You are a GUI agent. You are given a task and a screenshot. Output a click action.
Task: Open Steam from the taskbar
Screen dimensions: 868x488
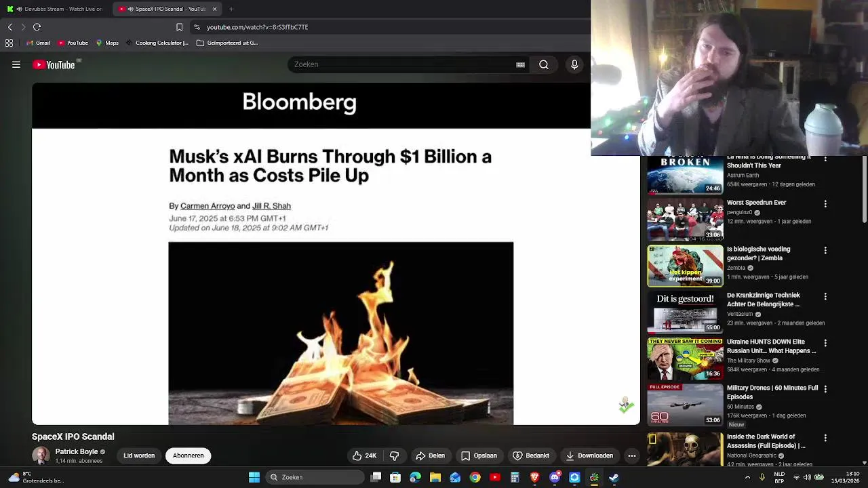click(614, 477)
